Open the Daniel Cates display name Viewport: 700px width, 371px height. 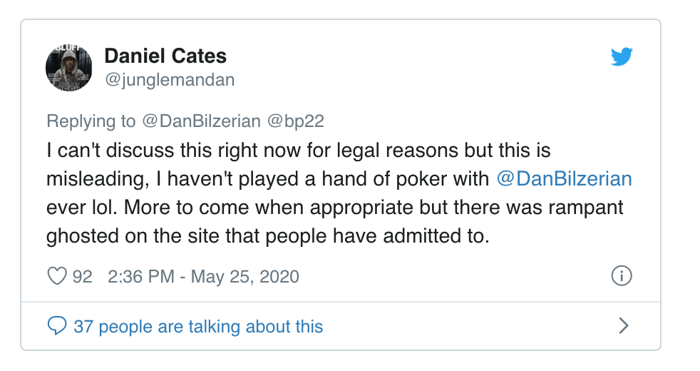click(165, 56)
